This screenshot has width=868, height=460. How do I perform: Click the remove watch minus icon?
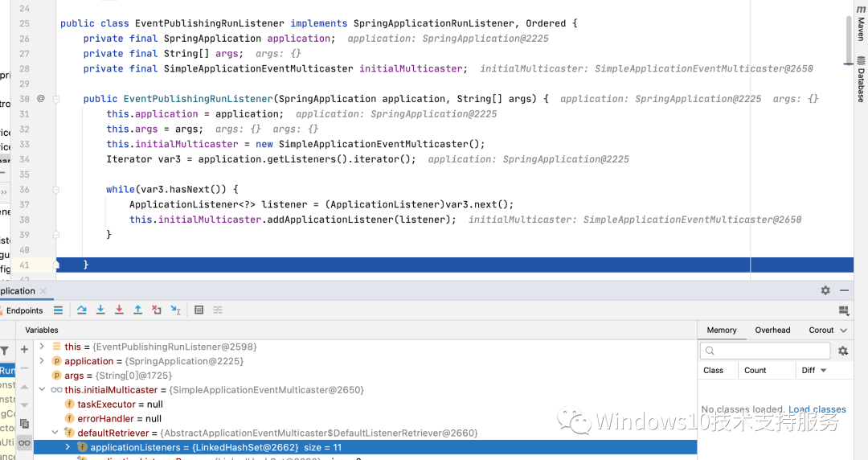[x=24, y=368]
